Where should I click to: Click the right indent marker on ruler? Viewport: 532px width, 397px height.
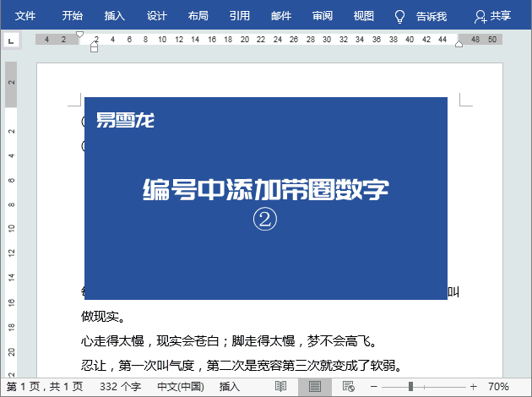click(459, 44)
